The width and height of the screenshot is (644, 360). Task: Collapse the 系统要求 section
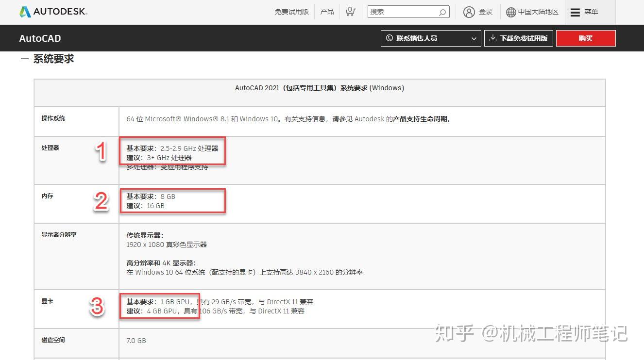24,59
